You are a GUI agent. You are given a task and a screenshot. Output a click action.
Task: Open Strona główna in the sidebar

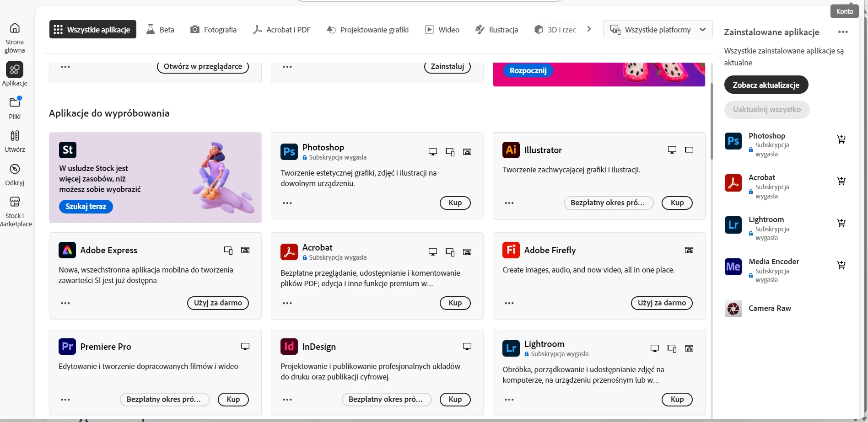click(15, 38)
